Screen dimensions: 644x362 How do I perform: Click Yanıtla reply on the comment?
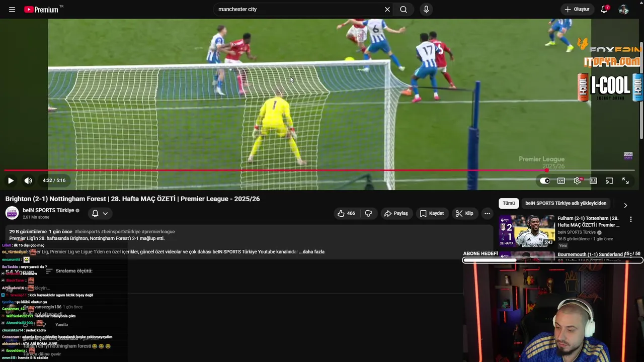click(x=61, y=325)
